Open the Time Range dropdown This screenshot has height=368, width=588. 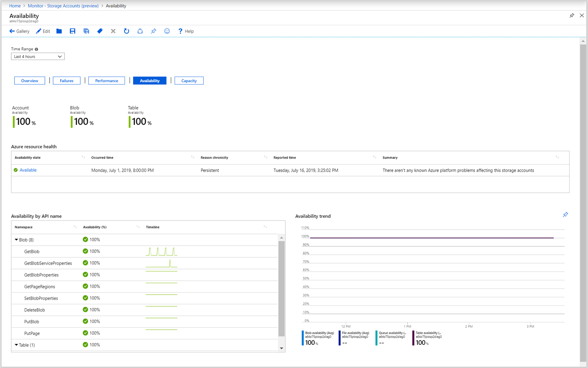[38, 57]
